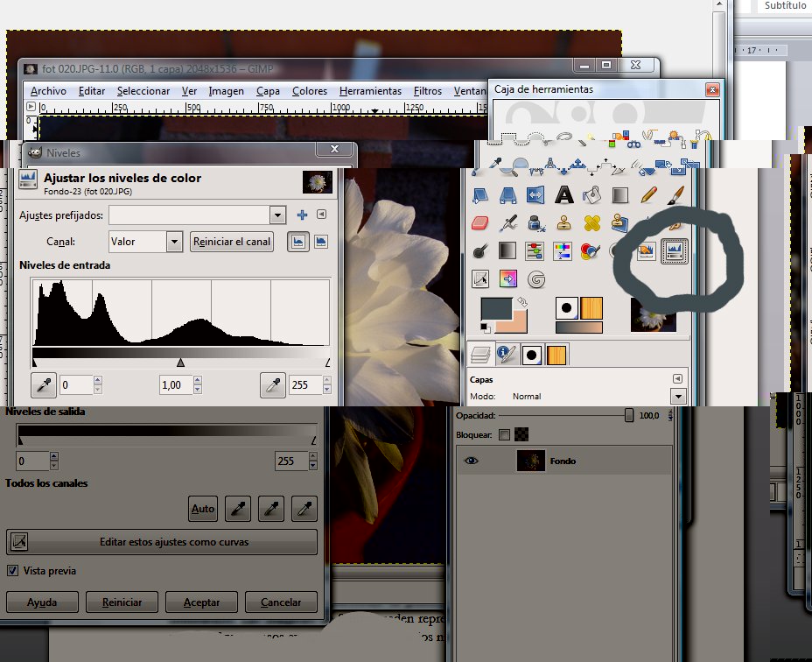Open the Levels presets menu arrow

pos(322,215)
